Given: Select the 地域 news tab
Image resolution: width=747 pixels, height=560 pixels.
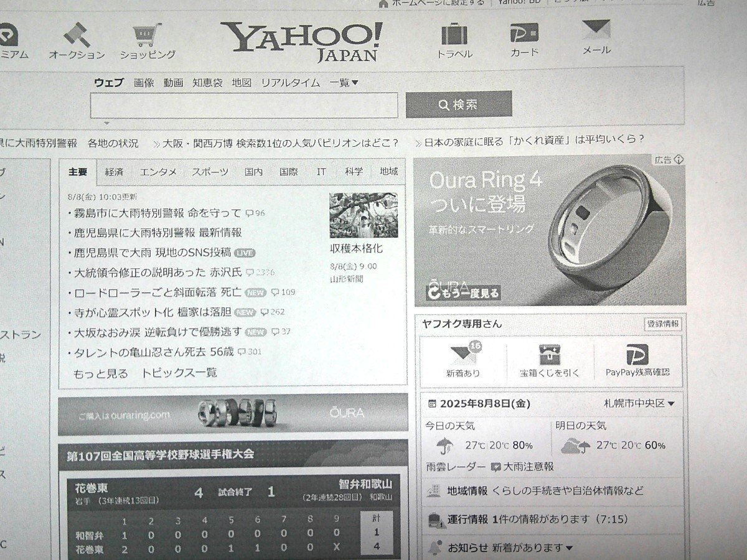Looking at the screenshot, I should [388, 171].
